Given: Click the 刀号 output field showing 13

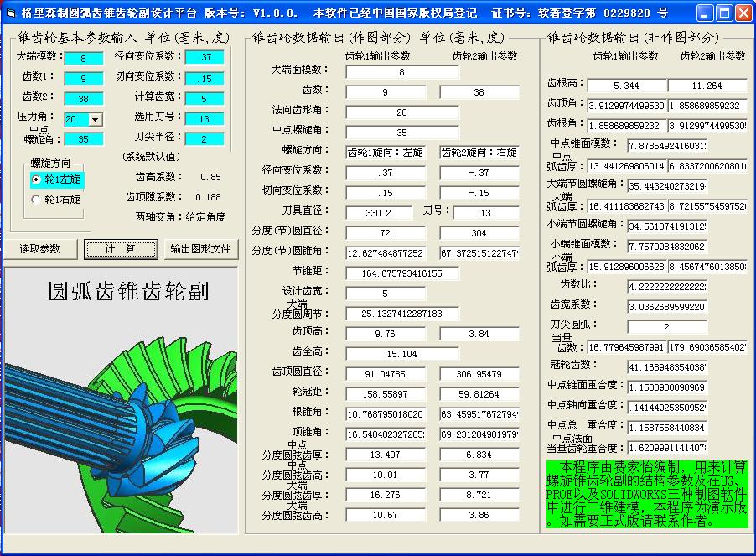Looking at the screenshot, I should (x=486, y=213).
